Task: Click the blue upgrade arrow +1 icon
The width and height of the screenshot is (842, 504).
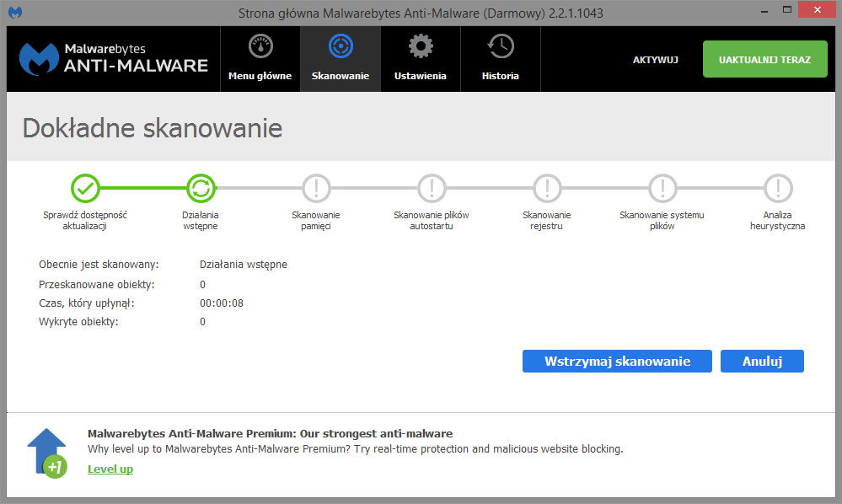Action: coord(47,452)
